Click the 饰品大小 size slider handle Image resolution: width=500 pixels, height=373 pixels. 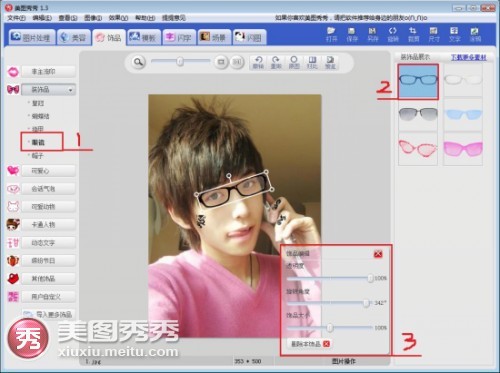click(x=330, y=328)
